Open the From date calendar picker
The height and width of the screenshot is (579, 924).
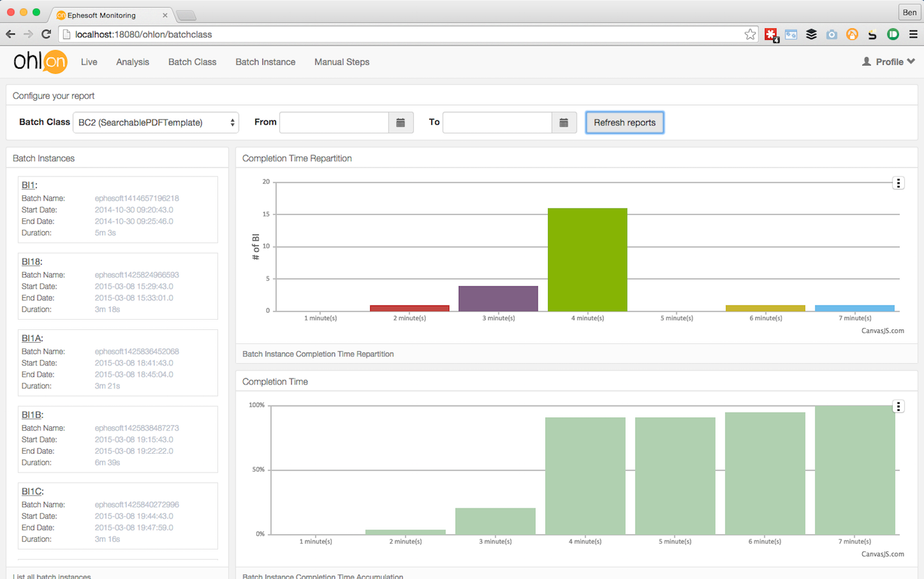pos(400,122)
